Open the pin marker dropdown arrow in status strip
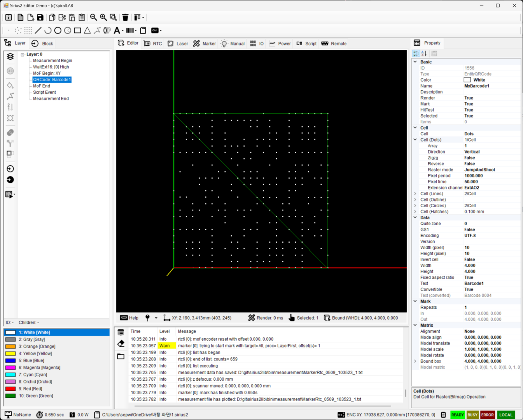 click(156, 318)
